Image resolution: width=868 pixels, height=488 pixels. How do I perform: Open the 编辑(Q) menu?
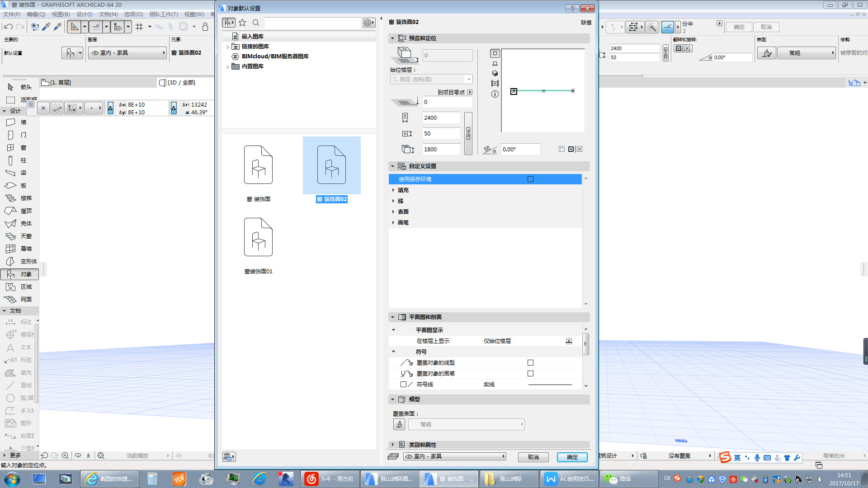point(36,14)
